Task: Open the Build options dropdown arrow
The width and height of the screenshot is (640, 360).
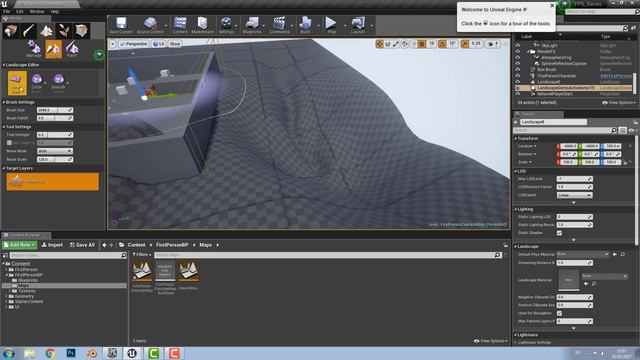Action: tap(318, 26)
